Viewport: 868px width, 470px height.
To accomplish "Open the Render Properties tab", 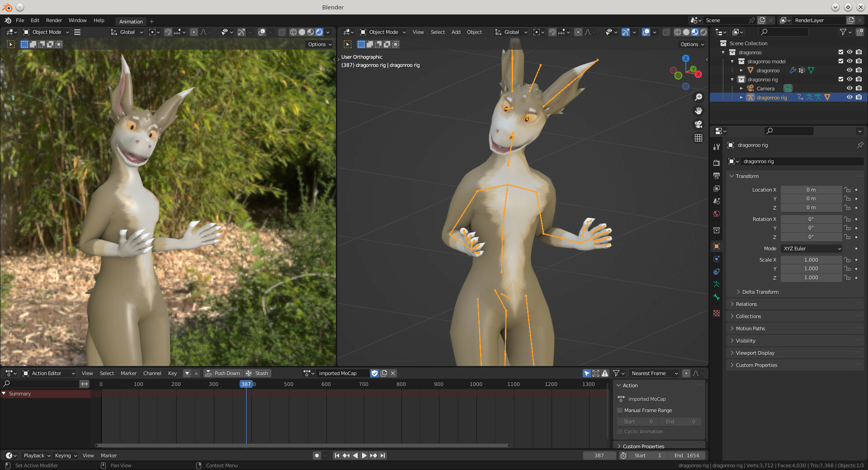I will tap(716, 162).
